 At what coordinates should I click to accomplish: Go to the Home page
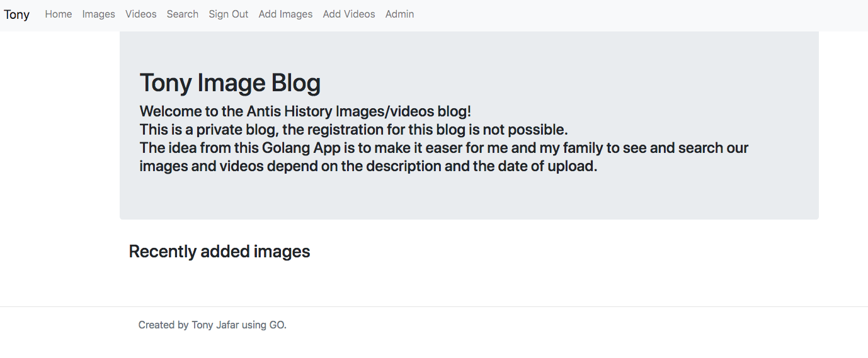(59, 14)
